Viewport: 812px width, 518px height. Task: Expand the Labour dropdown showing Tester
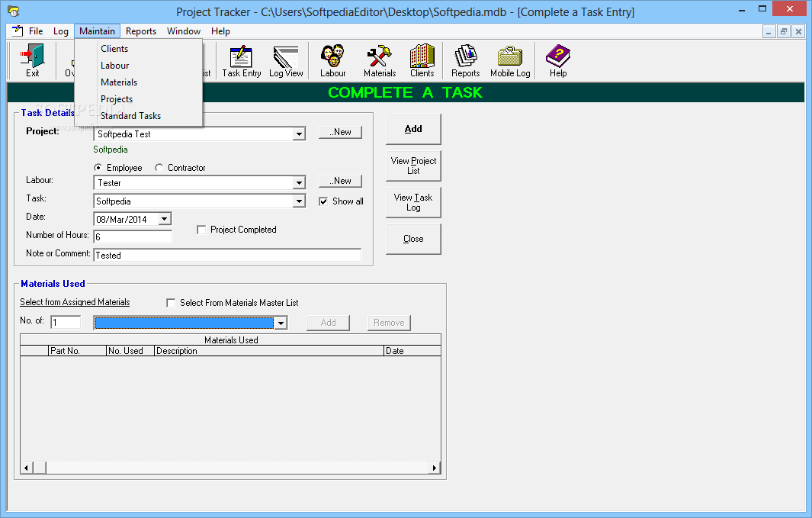coord(299,183)
